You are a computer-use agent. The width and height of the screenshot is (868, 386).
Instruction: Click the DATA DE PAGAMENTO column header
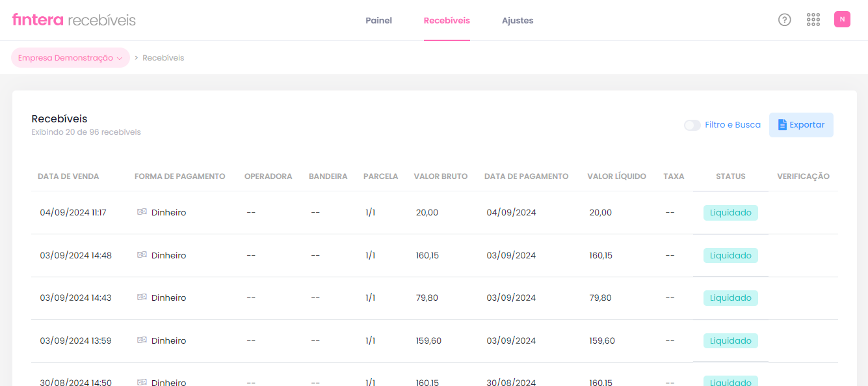click(x=527, y=176)
